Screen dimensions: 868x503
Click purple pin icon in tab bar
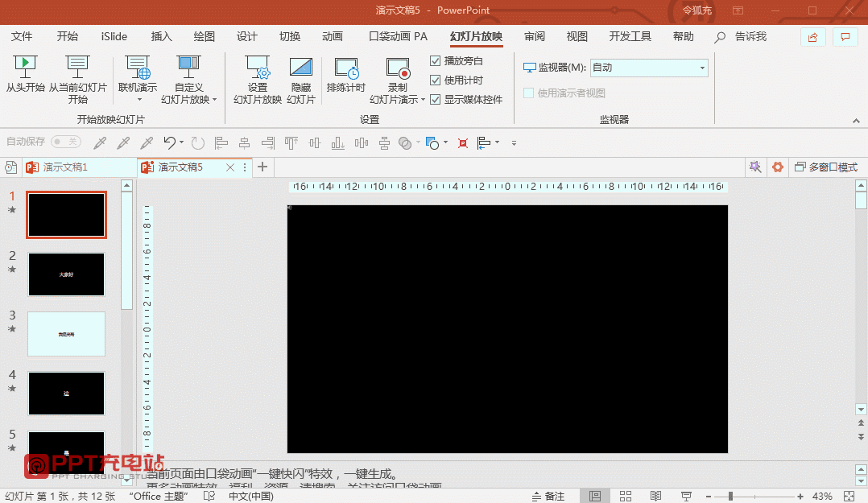755,167
